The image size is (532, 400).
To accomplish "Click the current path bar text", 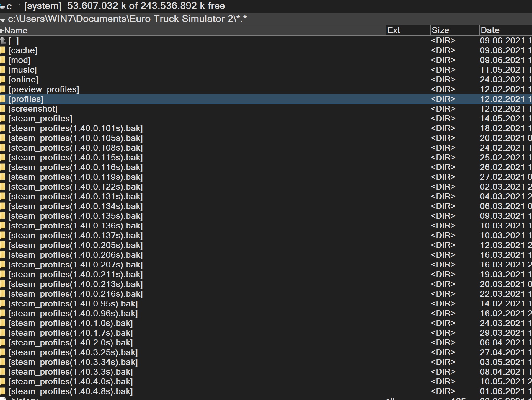I will click(x=127, y=19).
